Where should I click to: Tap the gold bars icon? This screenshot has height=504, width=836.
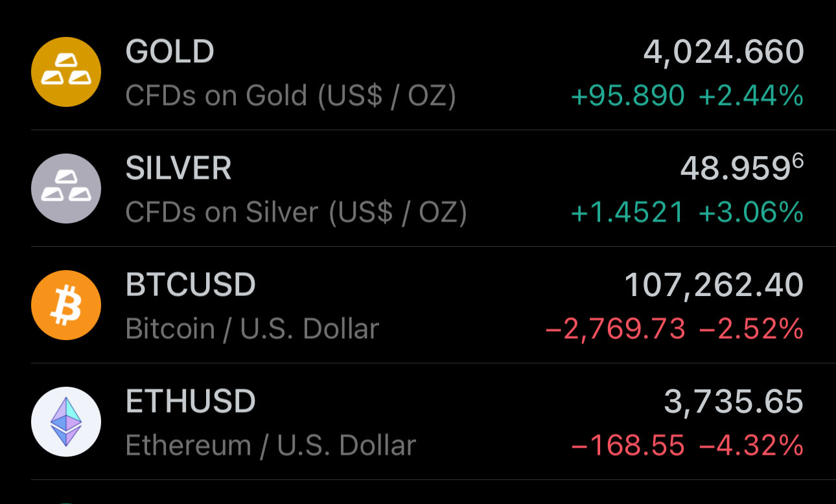66,71
